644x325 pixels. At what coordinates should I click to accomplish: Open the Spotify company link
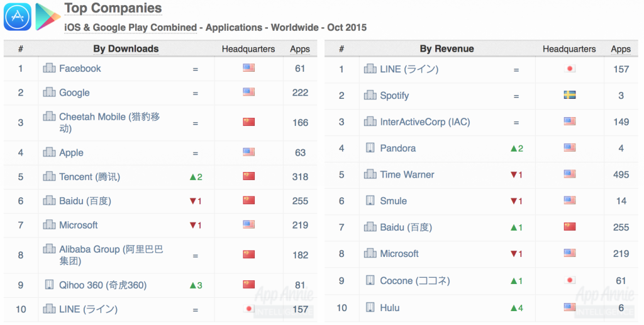tap(394, 96)
